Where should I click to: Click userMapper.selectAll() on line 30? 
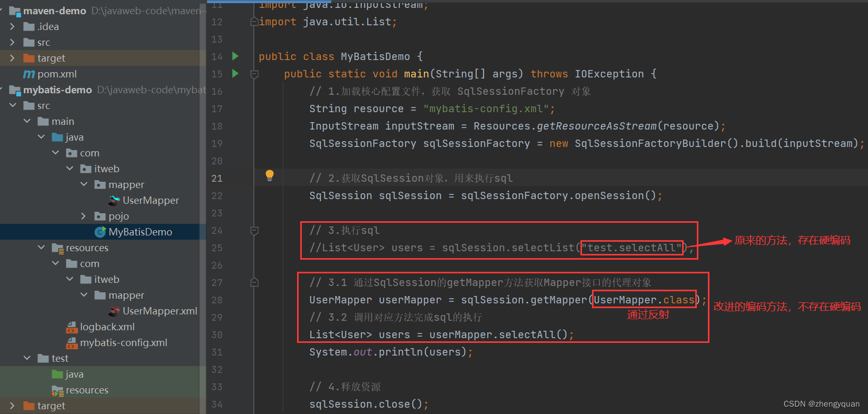(x=498, y=334)
